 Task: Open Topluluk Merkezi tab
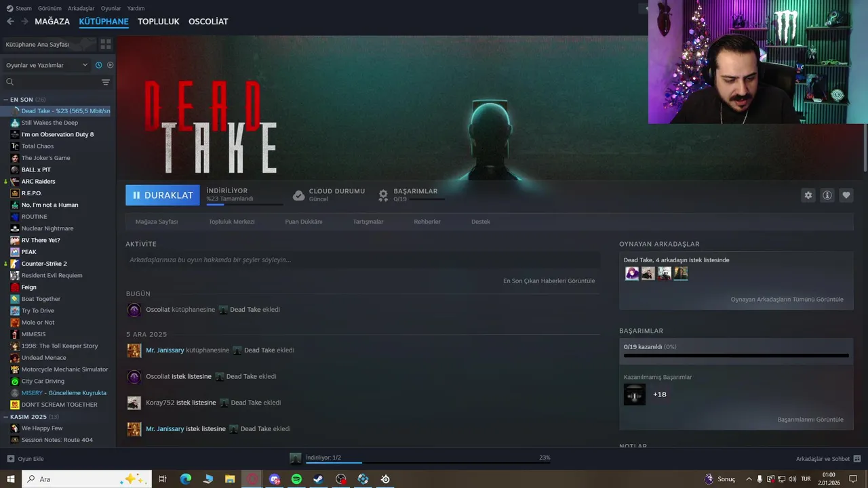click(232, 222)
